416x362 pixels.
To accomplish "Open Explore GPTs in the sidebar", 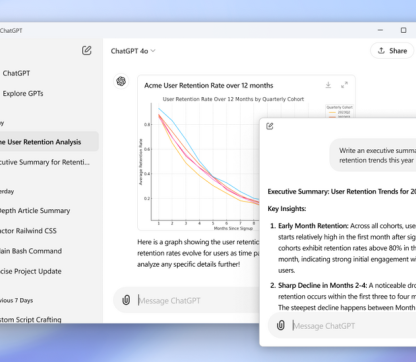I will (x=23, y=93).
